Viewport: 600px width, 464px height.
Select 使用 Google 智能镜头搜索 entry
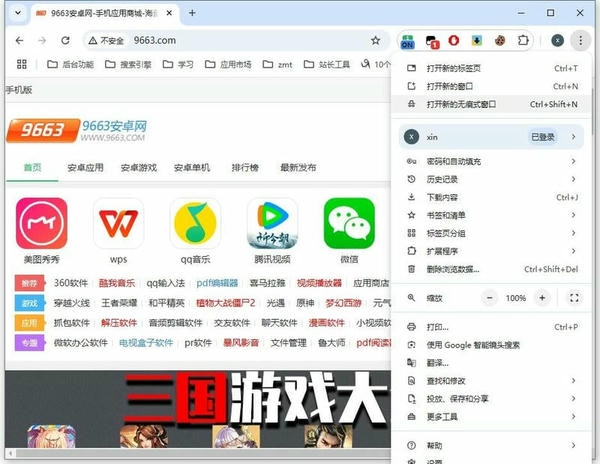point(491,345)
